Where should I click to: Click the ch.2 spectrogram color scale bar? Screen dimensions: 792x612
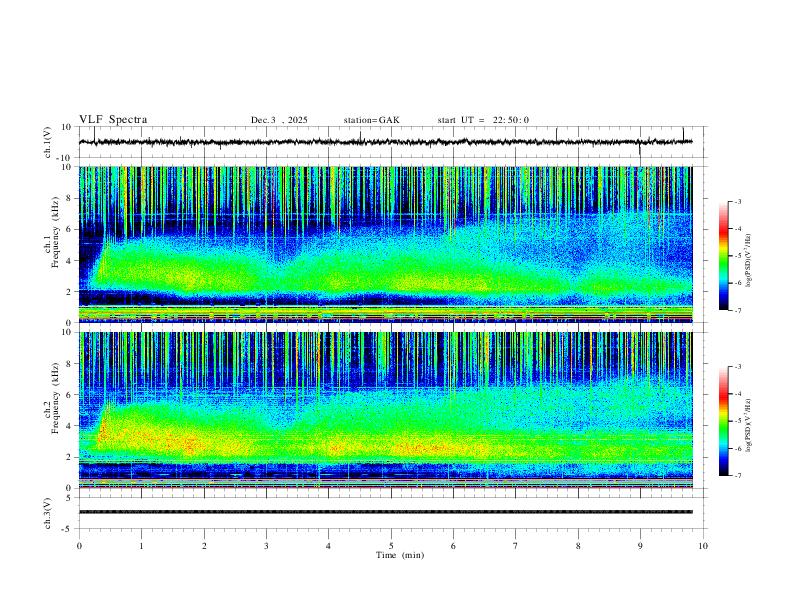[724, 421]
